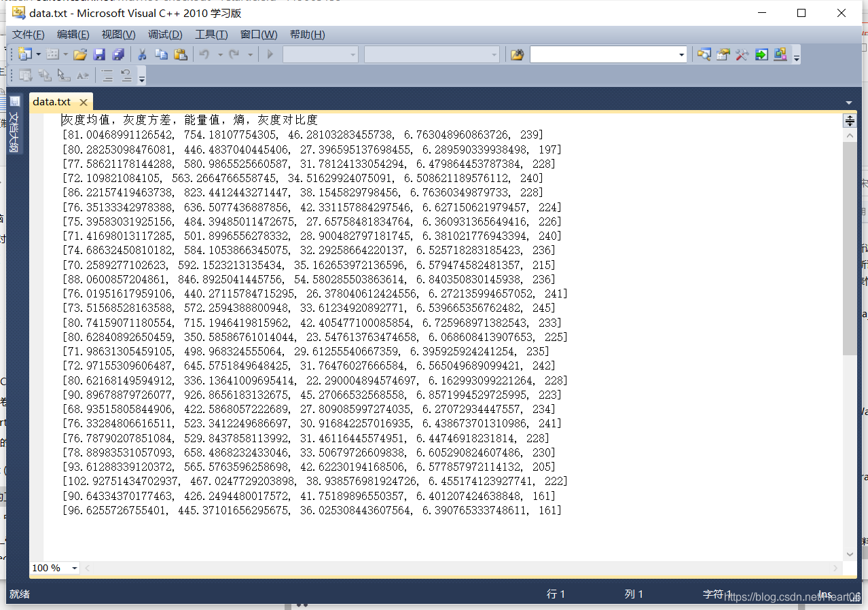Open the New Project dropdown arrow
Screen dimensions: 868x610
(x=38, y=54)
